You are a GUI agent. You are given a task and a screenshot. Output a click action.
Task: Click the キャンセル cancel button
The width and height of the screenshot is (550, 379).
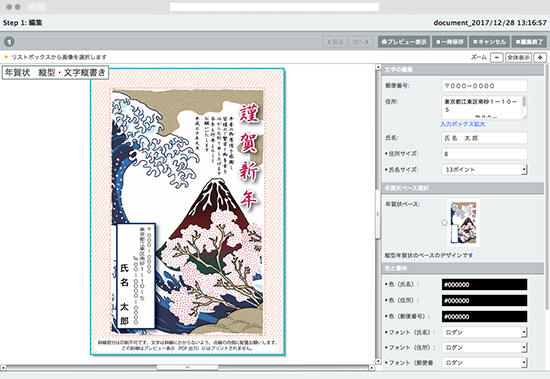click(x=489, y=42)
